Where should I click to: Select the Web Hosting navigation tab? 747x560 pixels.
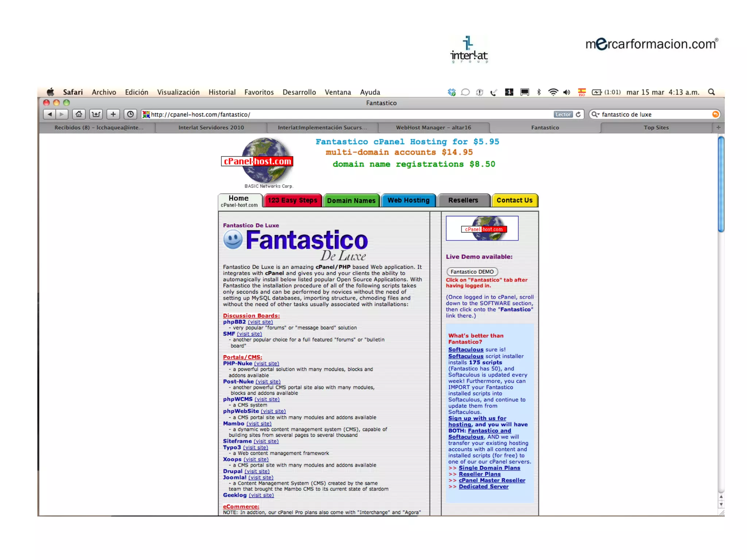[x=408, y=201]
